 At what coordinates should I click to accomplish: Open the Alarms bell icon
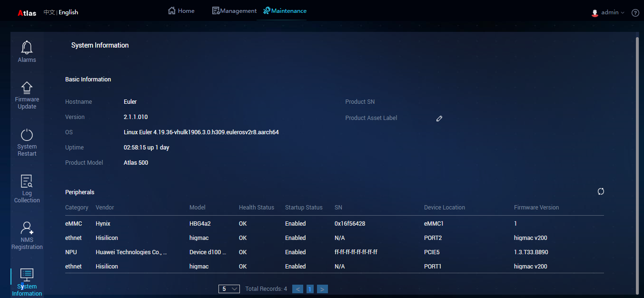pos(27,48)
